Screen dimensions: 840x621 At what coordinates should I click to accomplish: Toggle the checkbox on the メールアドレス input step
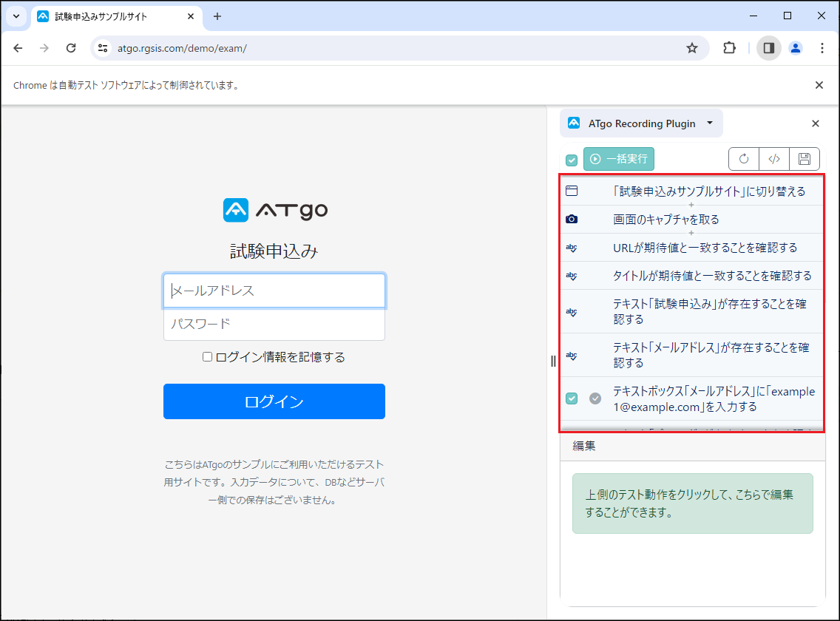[x=571, y=398]
